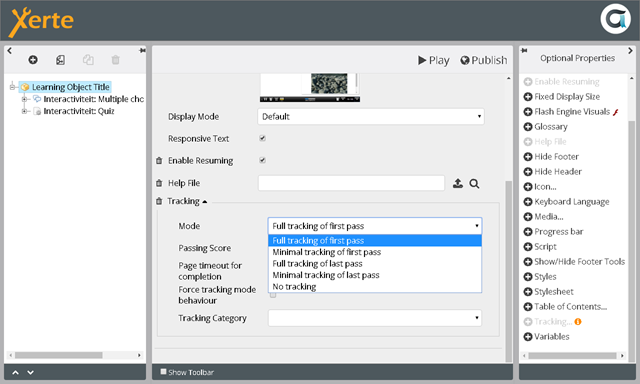Select Minimal tracking of first pass
The image size is (640, 384).
pyautogui.click(x=375, y=252)
